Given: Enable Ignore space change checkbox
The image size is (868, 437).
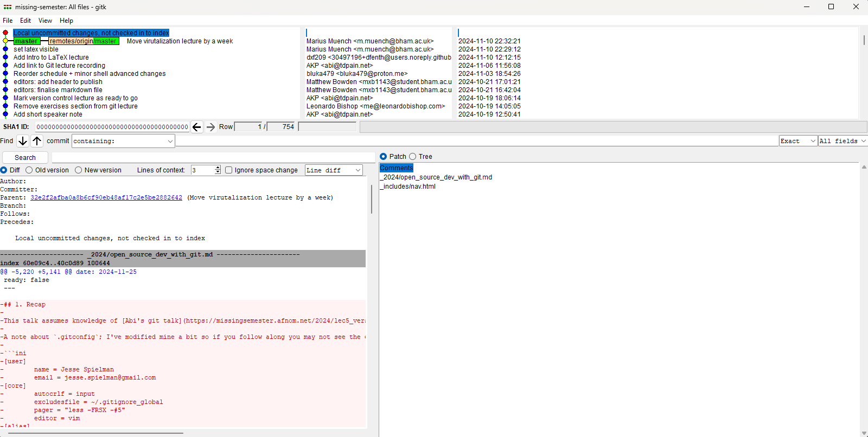Looking at the screenshot, I should pos(229,170).
